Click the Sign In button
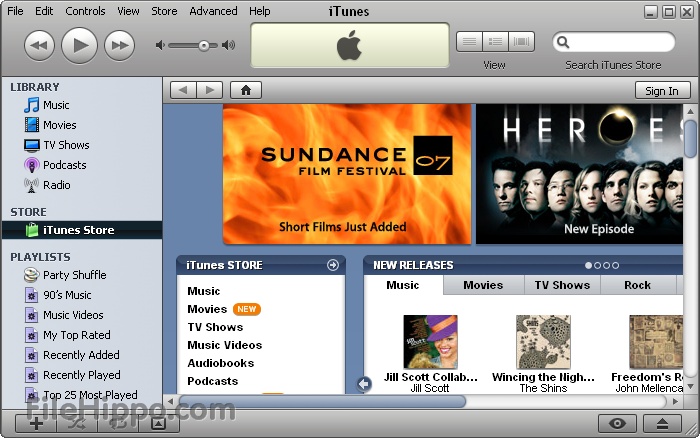 (x=662, y=91)
